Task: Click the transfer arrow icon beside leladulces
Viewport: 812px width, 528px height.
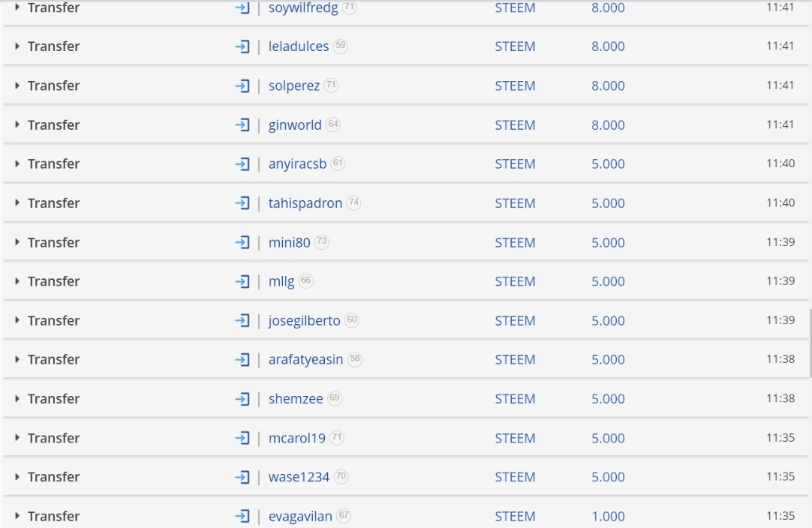Action: tap(242, 46)
